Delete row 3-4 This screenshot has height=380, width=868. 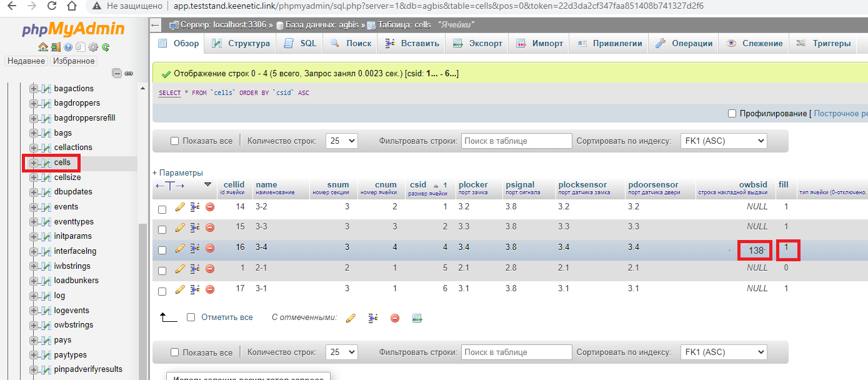(x=210, y=248)
